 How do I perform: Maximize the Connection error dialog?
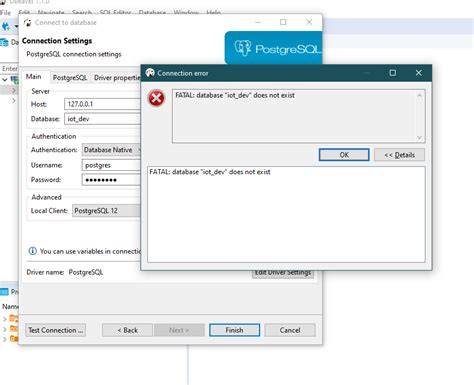(x=393, y=73)
